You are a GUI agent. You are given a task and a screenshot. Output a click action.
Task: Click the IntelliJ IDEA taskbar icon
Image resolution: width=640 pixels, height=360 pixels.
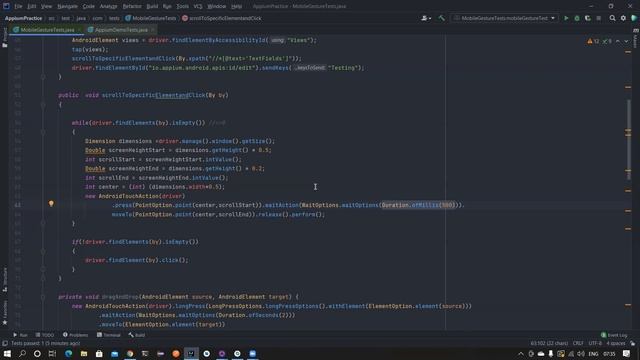(191, 353)
